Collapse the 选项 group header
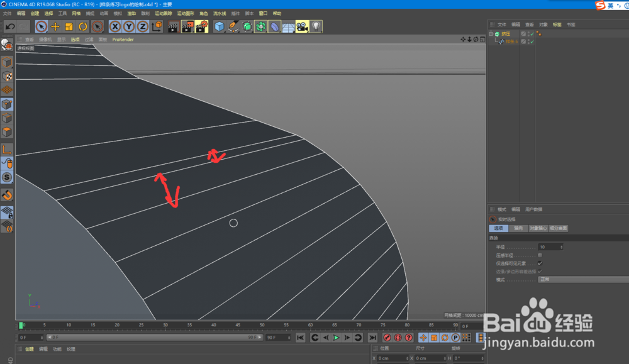Screen dimensions: 629x364 click(494, 238)
